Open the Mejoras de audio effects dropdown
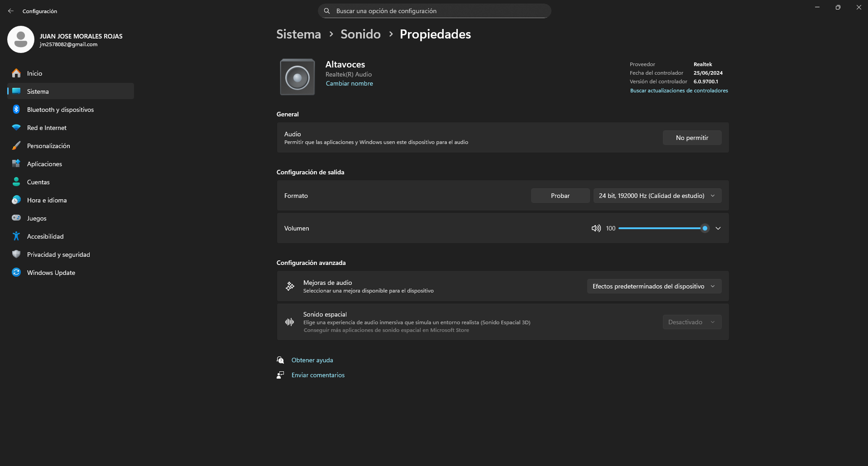The width and height of the screenshot is (868, 466). (654, 286)
